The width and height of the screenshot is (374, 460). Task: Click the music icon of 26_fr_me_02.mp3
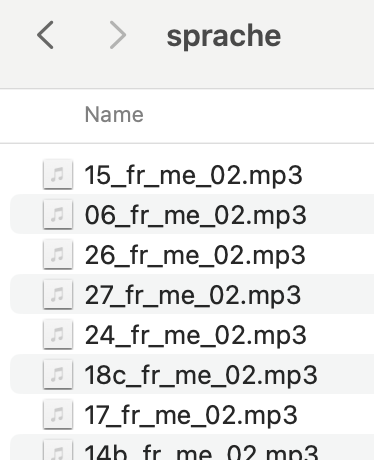coord(58,254)
